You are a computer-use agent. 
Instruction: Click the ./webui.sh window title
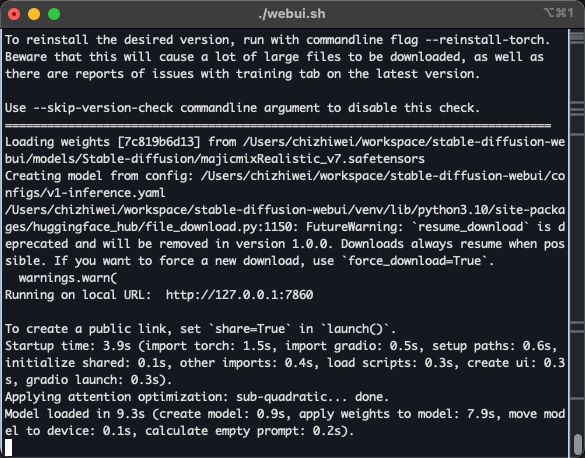292,14
